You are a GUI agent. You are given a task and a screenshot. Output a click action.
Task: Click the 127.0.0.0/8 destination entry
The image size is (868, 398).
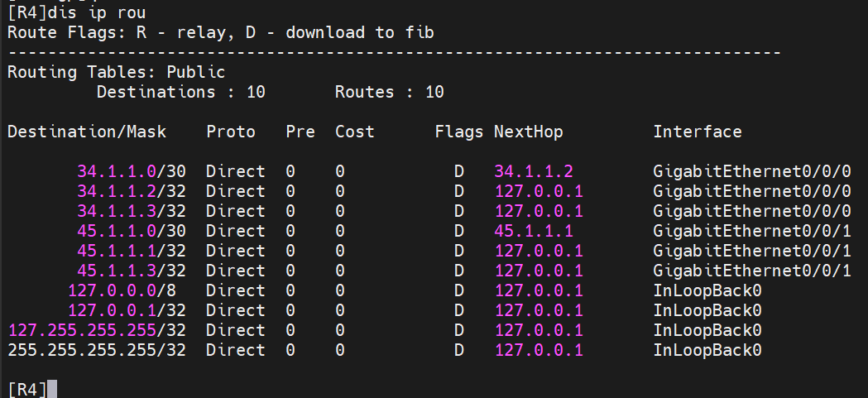click(x=126, y=290)
